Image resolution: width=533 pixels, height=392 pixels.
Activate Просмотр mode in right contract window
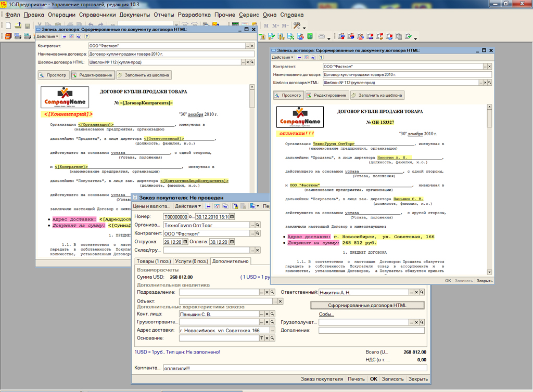(288, 95)
